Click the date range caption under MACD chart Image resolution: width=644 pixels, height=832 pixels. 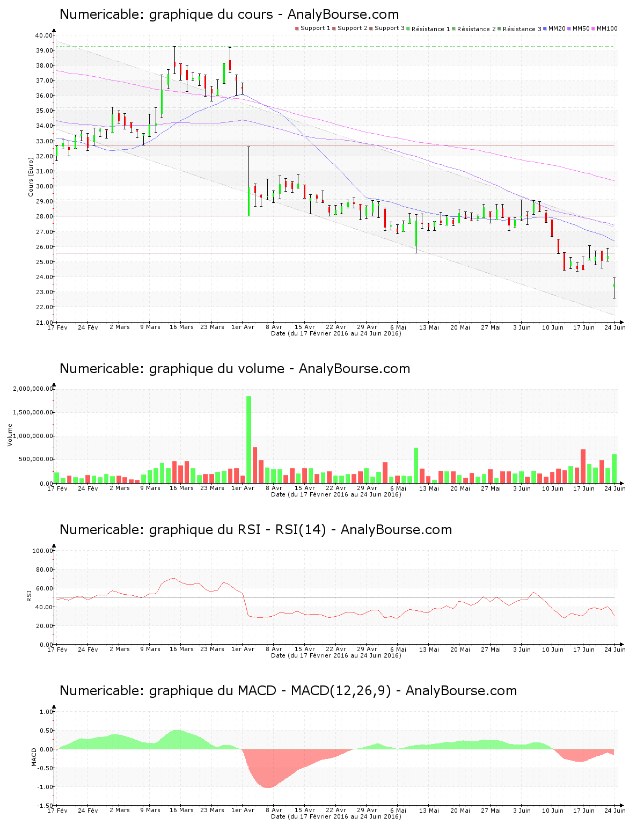(336, 816)
